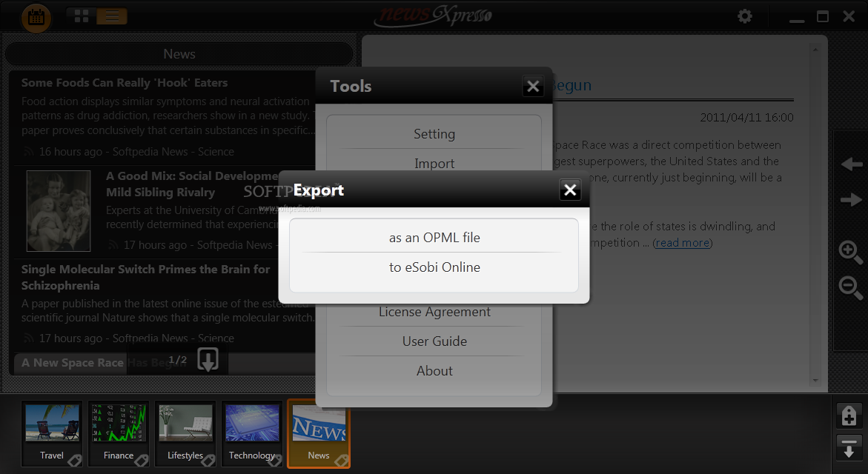The height and width of the screenshot is (474, 868).
Task: Maximize the newsXpresso window
Action: [823, 16]
